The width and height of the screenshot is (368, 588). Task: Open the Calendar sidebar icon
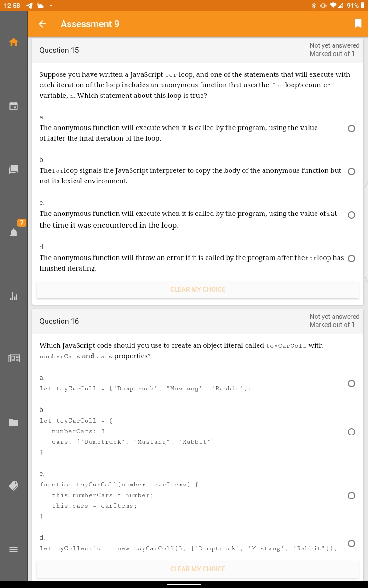(14, 106)
